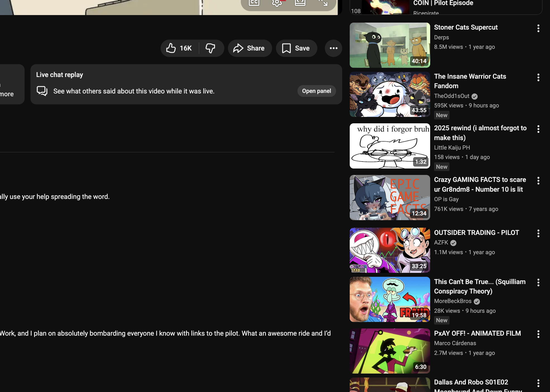Toggle theater mode player icon

(x=300, y=3)
